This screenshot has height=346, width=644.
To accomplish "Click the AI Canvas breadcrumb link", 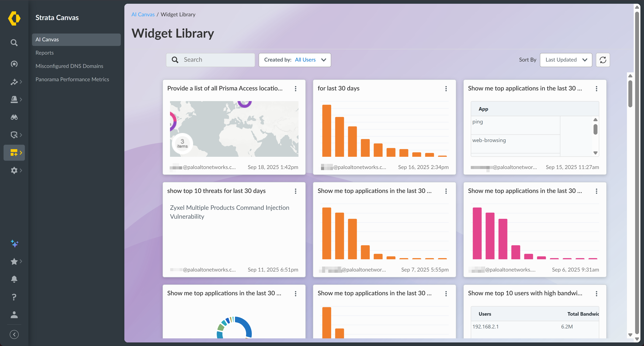I will click(143, 15).
